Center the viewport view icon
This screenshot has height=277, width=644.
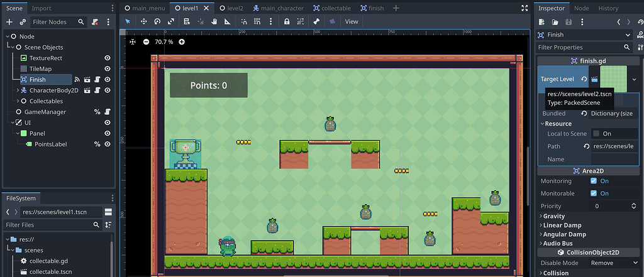click(x=133, y=42)
